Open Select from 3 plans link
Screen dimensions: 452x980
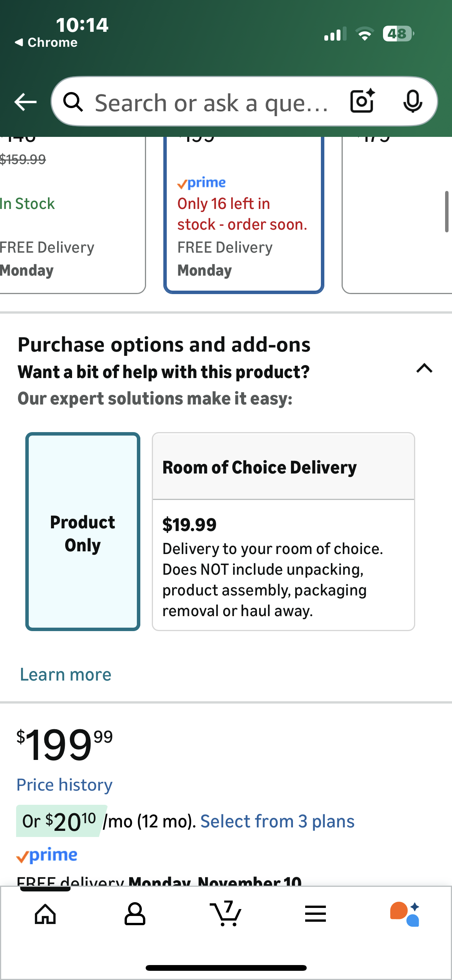(x=277, y=821)
